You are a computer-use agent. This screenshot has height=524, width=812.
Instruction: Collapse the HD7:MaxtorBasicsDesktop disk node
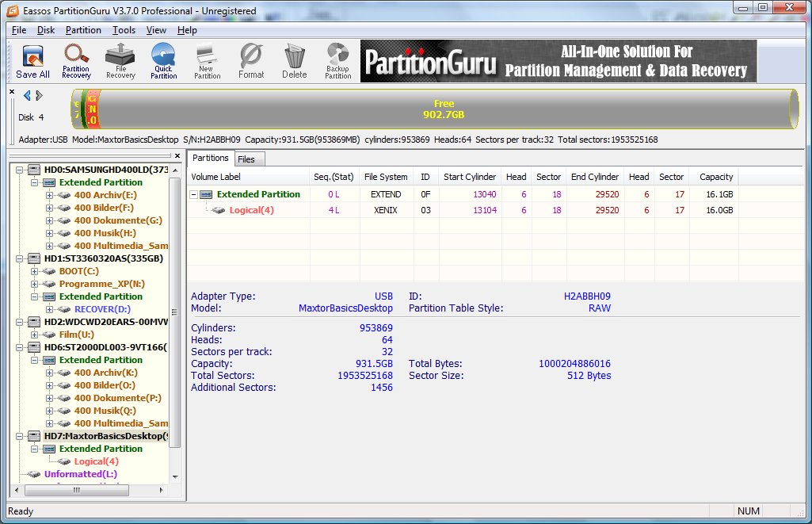(x=20, y=437)
